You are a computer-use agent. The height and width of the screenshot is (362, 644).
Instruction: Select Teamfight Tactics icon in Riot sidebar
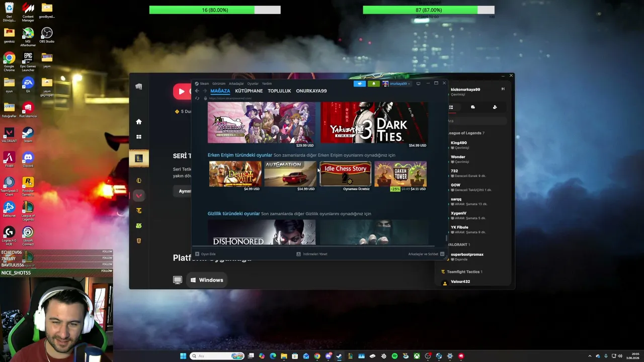pyautogui.click(x=139, y=211)
